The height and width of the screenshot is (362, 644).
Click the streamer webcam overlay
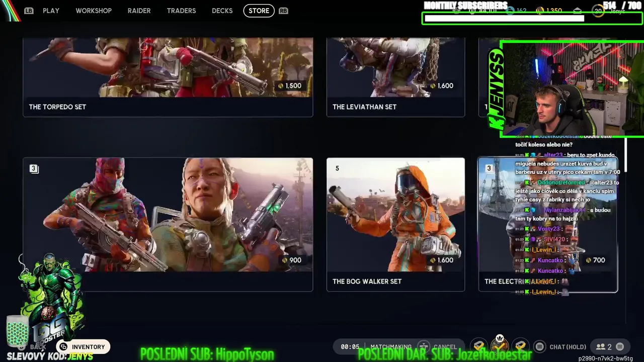[573, 89]
